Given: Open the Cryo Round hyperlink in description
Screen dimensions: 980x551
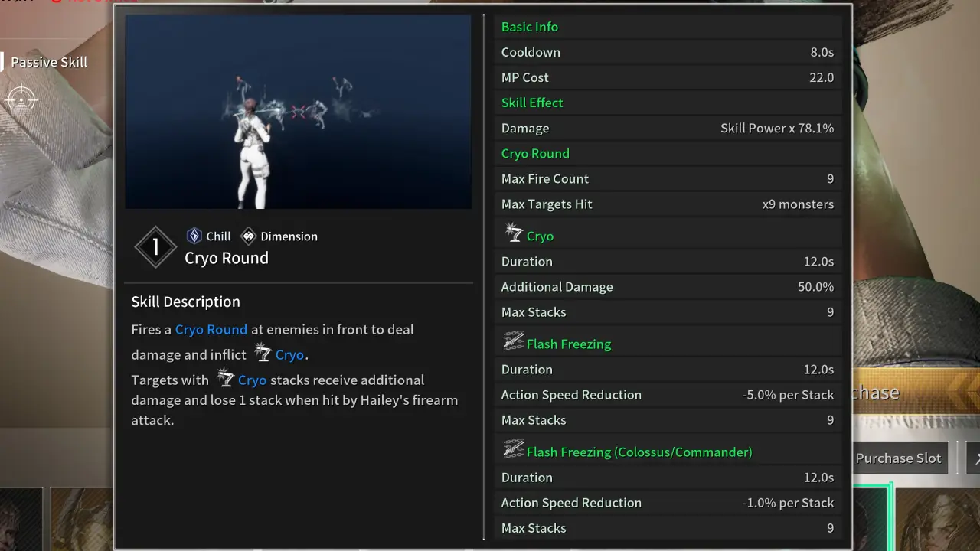Looking at the screenshot, I should click(x=211, y=329).
